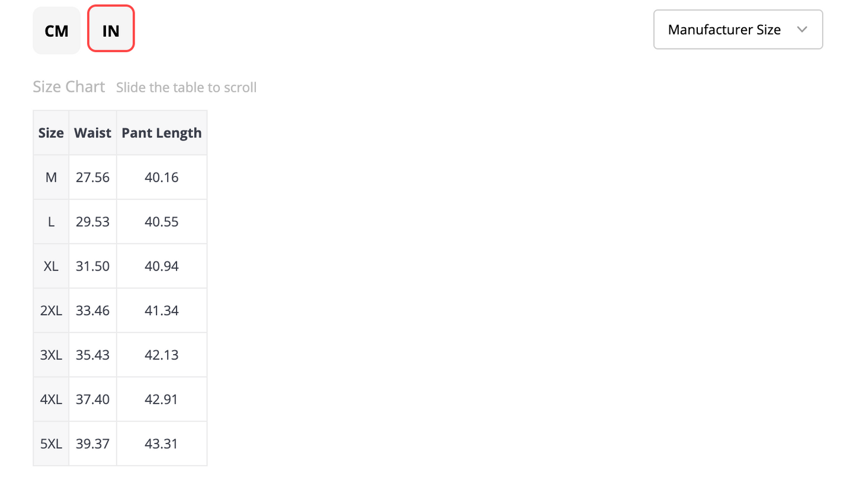Select the M size row
The height and width of the screenshot is (504, 856).
click(x=120, y=177)
